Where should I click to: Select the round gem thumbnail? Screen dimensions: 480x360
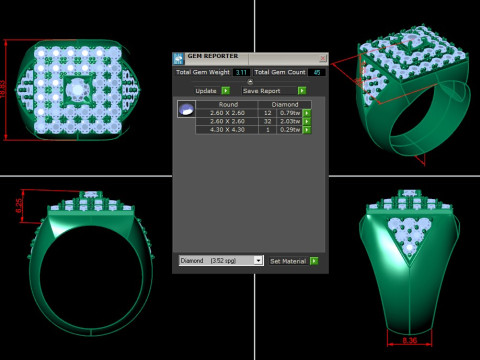[x=186, y=109]
